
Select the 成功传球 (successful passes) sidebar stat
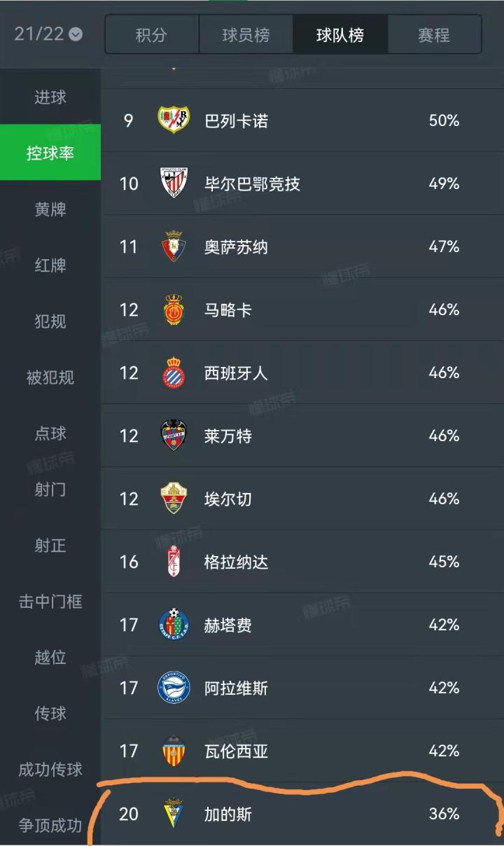coord(50,770)
